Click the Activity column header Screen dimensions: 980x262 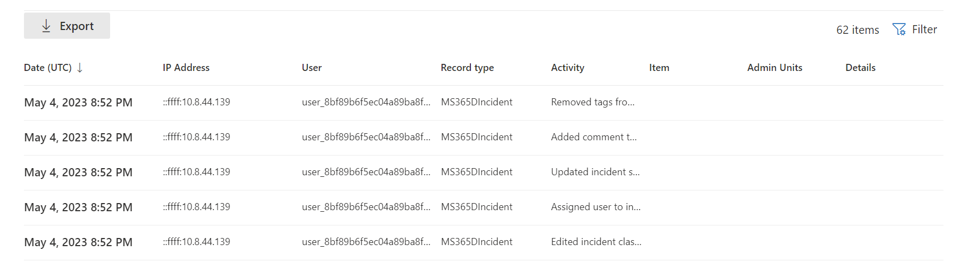567,68
